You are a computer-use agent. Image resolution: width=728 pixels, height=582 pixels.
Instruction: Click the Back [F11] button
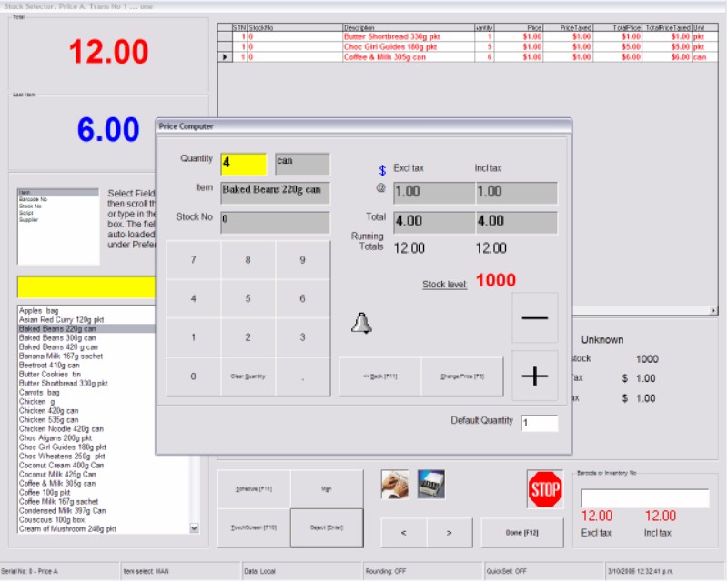[x=379, y=376]
